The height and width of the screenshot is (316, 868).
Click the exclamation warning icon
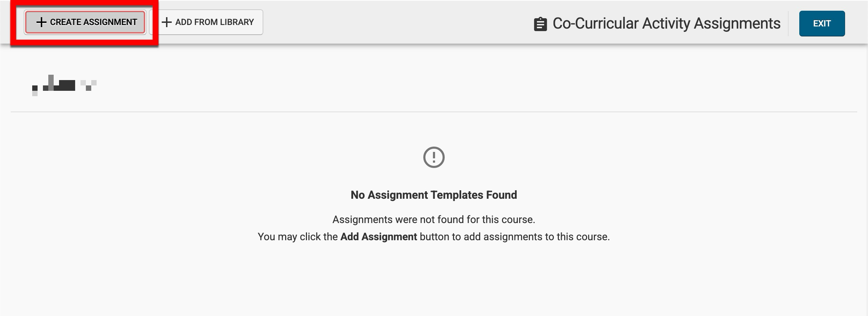pos(434,157)
